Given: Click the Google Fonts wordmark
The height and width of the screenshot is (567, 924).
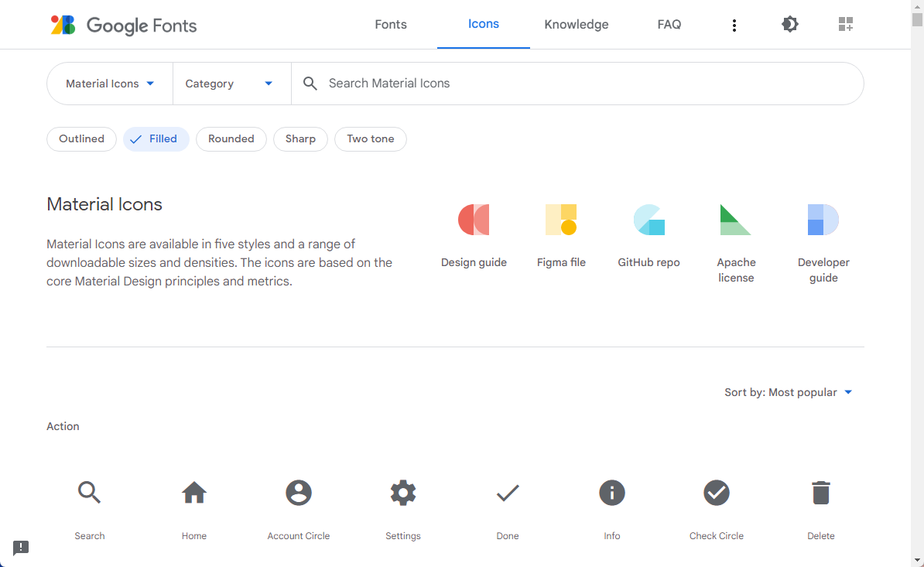Looking at the screenshot, I should (x=142, y=26).
